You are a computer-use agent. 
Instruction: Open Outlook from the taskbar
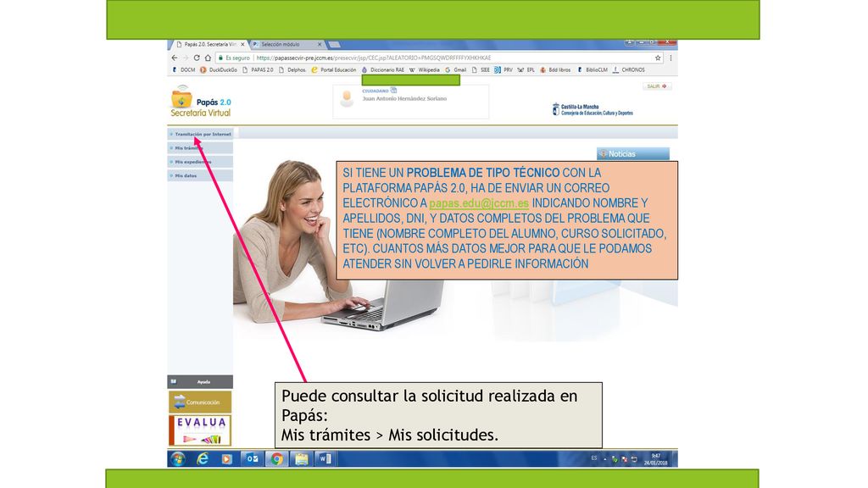coord(253,458)
